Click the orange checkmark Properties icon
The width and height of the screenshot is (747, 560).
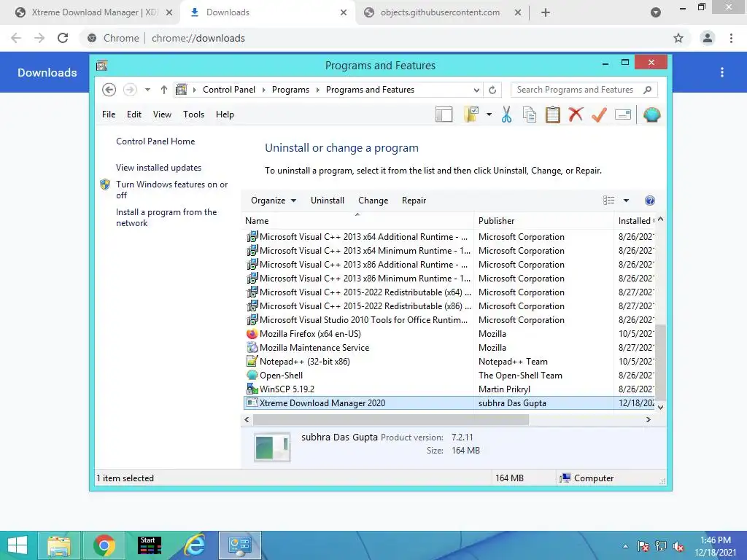(x=599, y=114)
